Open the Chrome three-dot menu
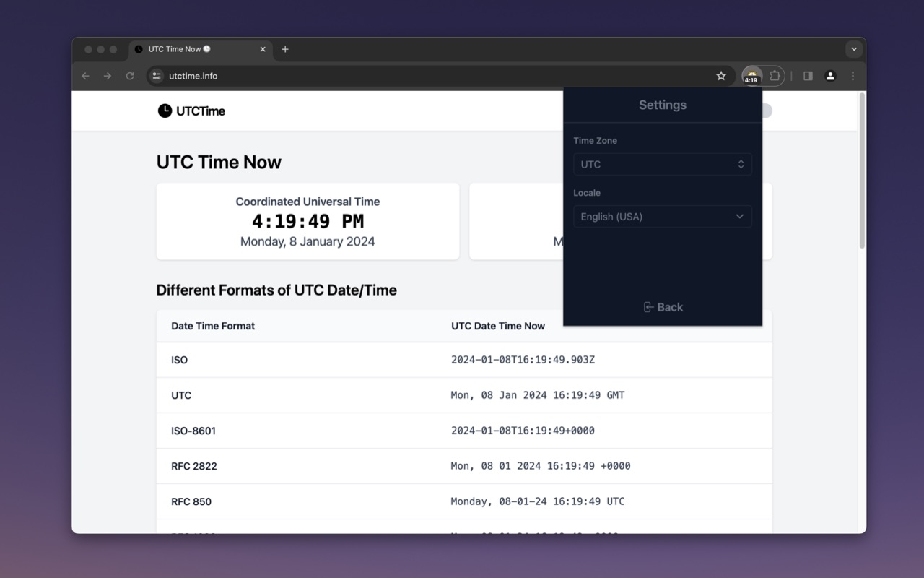 point(853,76)
